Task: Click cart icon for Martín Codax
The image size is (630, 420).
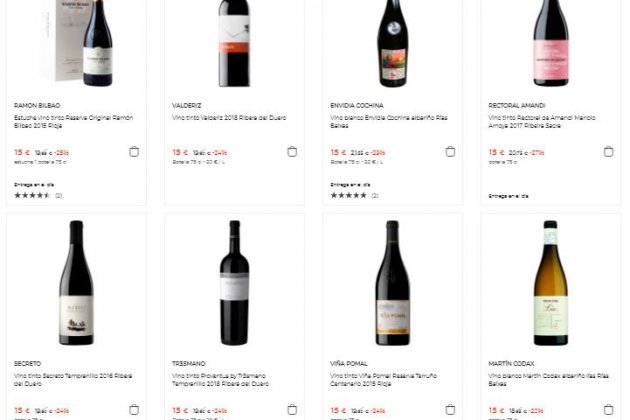Action: (x=608, y=410)
